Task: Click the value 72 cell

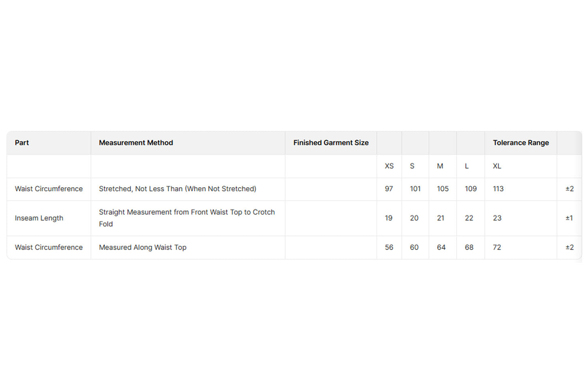Action: click(x=497, y=247)
